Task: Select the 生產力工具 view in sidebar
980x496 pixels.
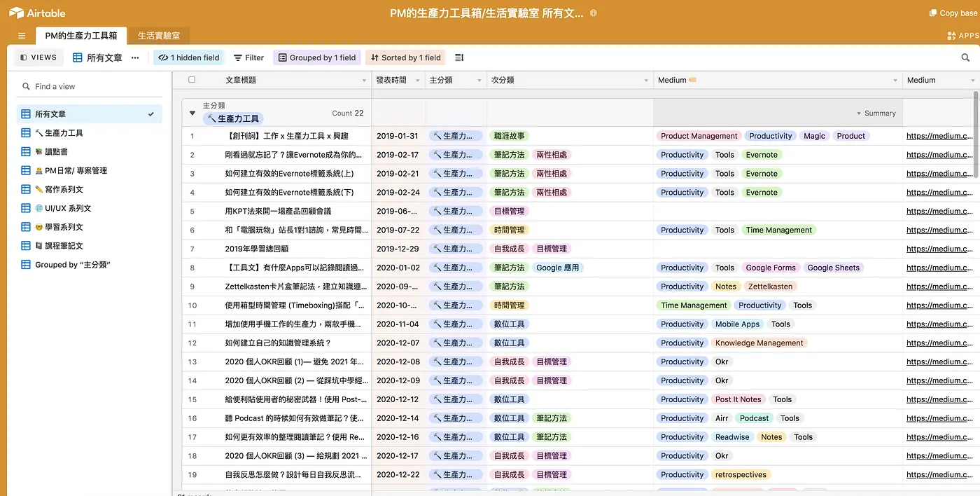Action: [90, 132]
